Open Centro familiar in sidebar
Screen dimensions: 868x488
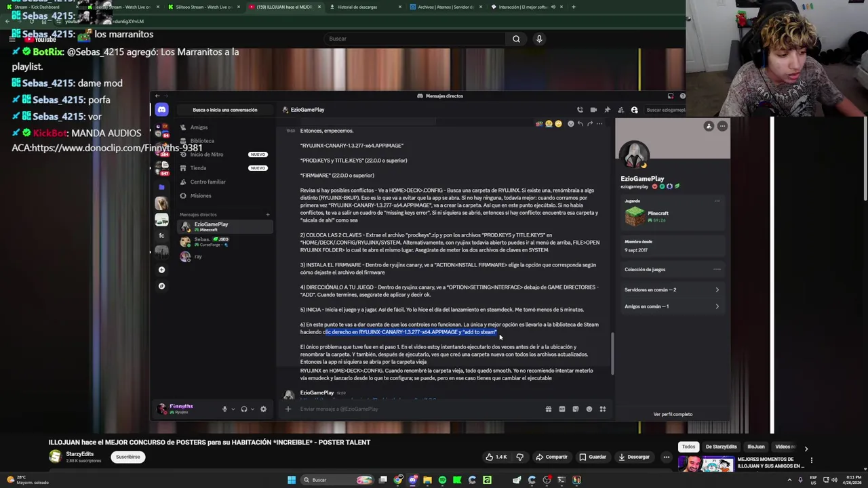pyautogui.click(x=226, y=182)
